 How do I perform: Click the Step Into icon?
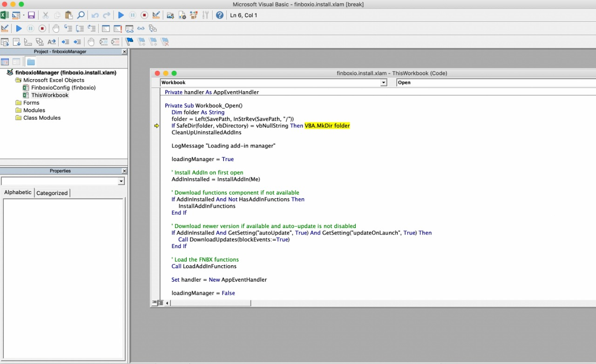coord(68,29)
